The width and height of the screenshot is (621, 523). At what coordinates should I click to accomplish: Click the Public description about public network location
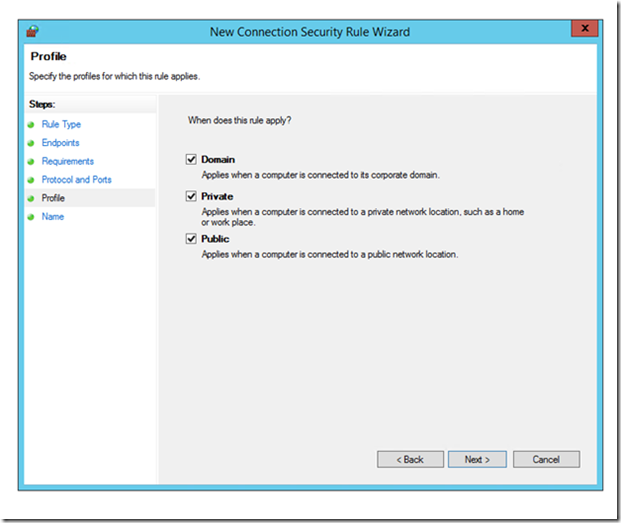pyautogui.click(x=330, y=254)
